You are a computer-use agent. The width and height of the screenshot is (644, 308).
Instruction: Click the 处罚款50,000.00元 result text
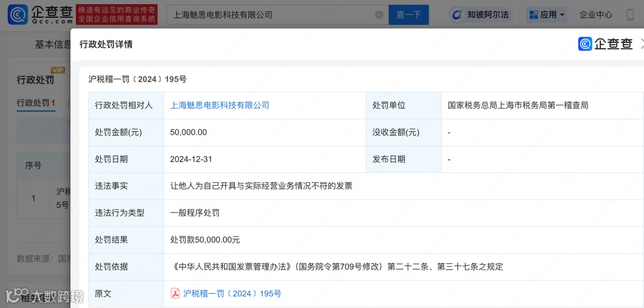click(x=205, y=240)
